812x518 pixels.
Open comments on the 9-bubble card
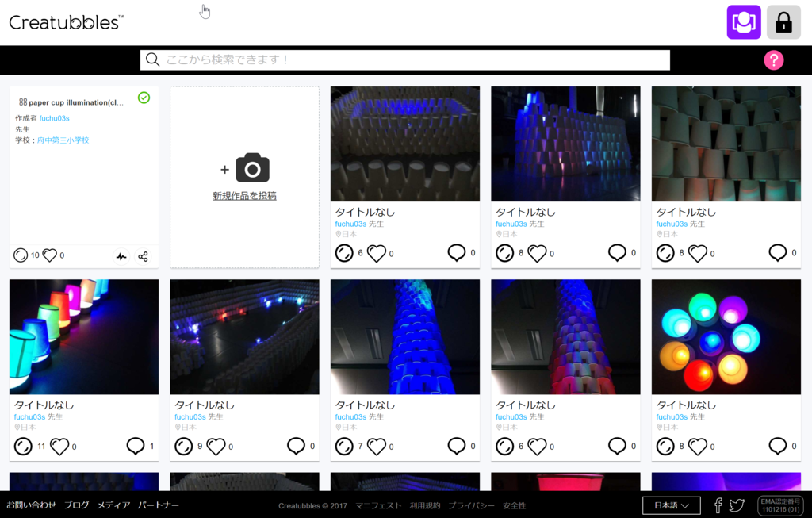[297, 446]
